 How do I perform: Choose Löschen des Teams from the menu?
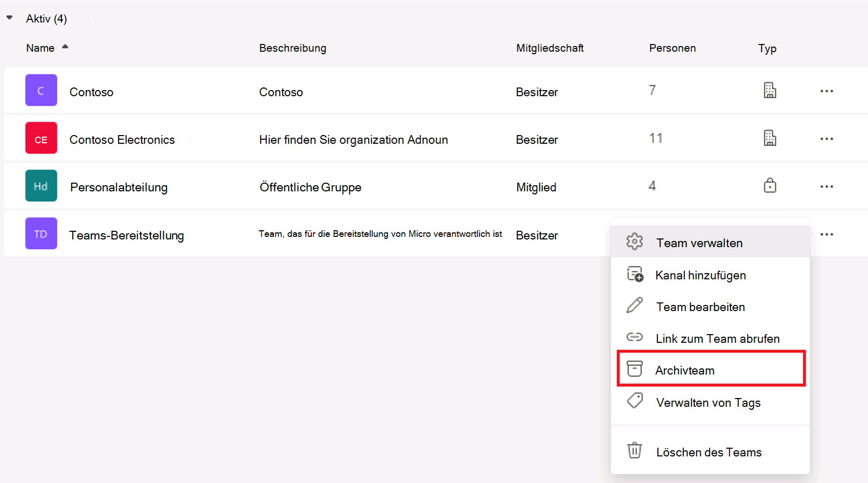tap(711, 451)
